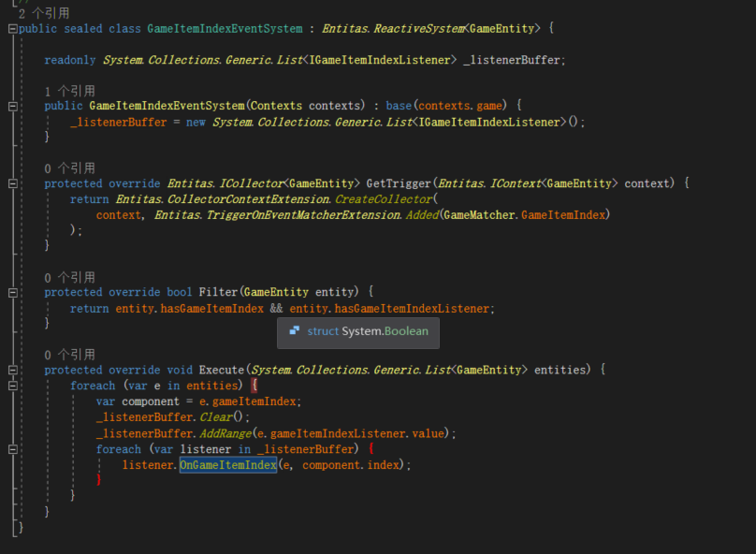Collapse the foreach entities loop
This screenshot has width=756, height=554.
[x=13, y=386]
